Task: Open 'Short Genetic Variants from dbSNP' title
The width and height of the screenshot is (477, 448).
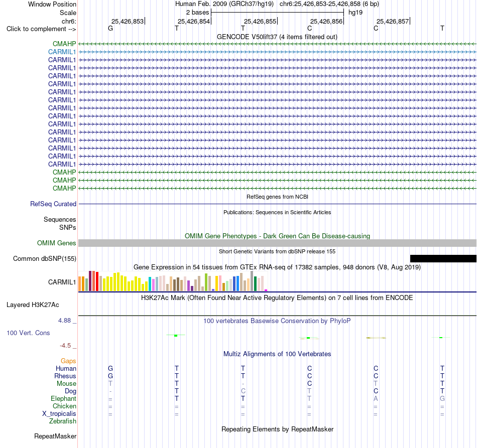Action: click(277, 251)
